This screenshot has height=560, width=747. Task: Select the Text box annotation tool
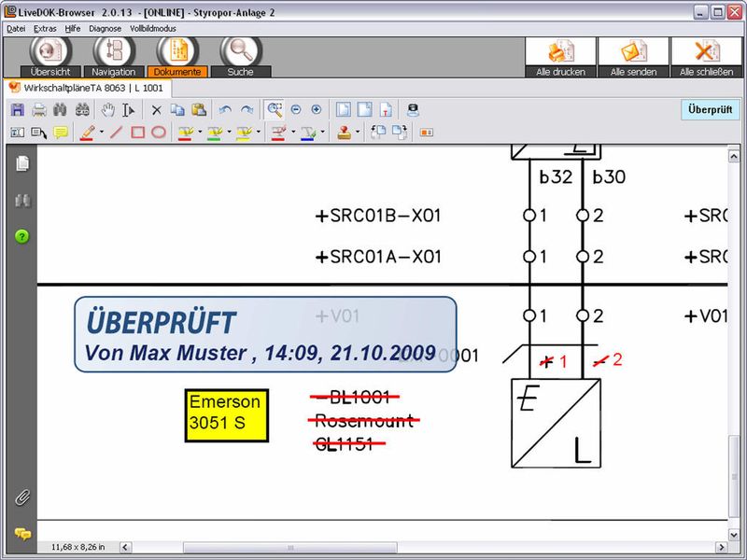(x=17, y=133)
